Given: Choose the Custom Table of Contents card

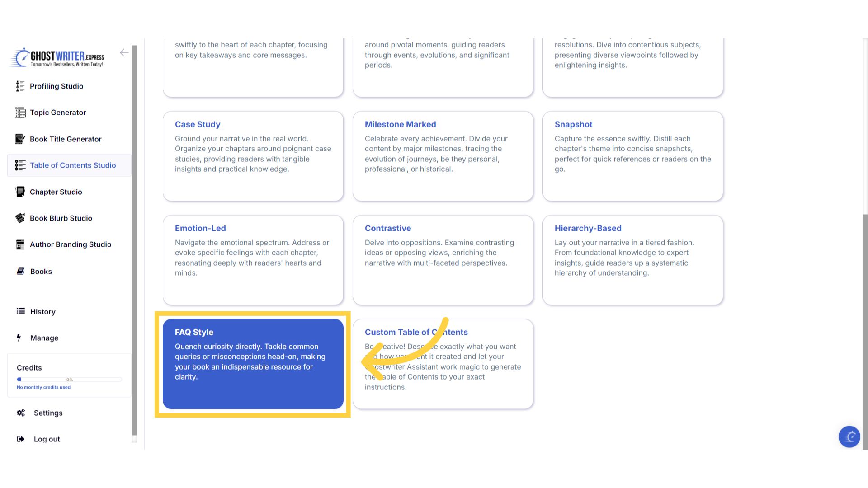Looking at the screenshot, I should coord(443,364).
